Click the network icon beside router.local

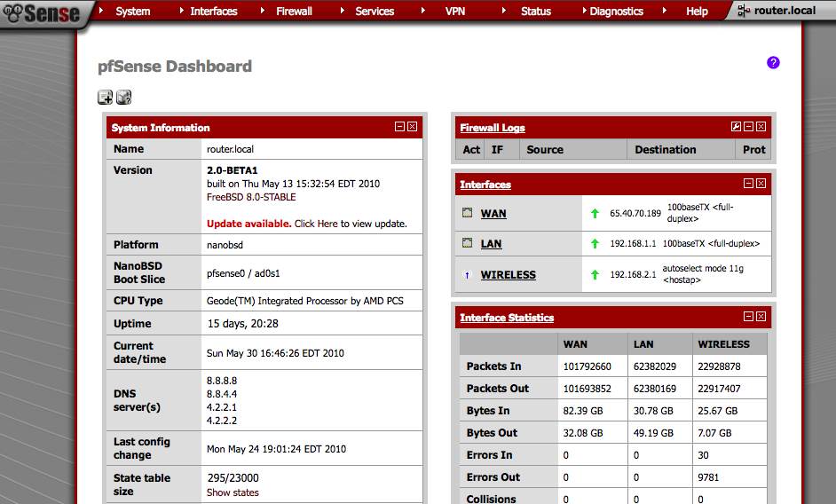744,11
